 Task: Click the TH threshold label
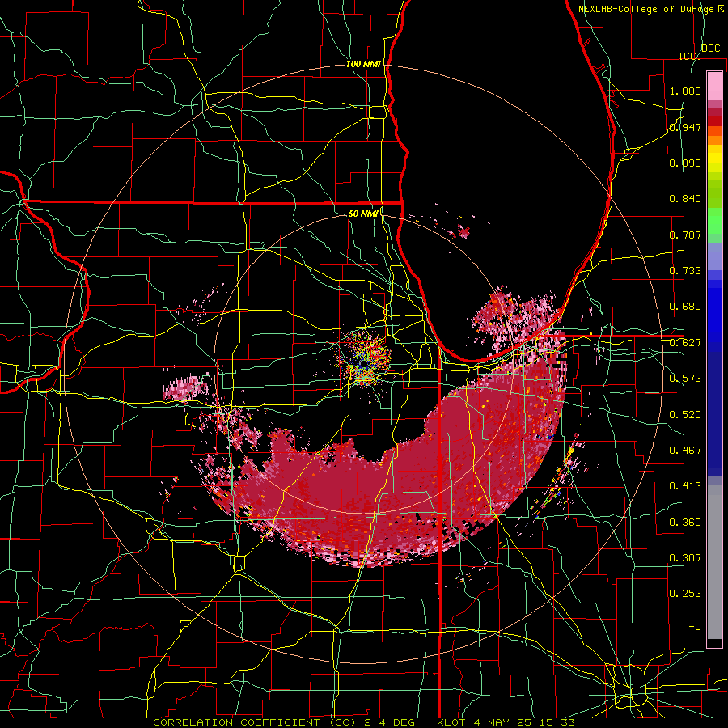click(x=695, y=630)
